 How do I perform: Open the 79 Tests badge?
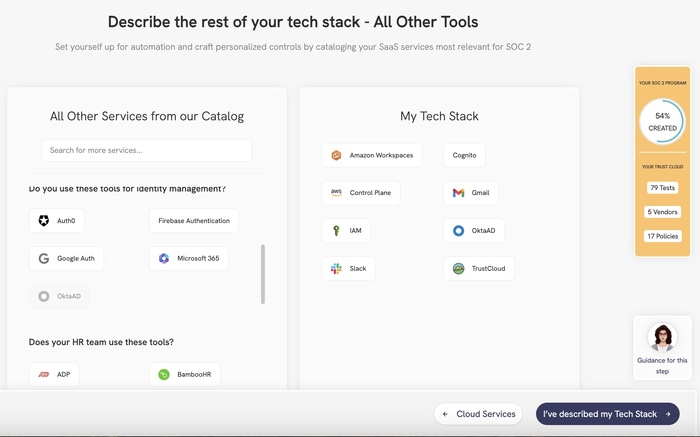(x=662, y=188)
